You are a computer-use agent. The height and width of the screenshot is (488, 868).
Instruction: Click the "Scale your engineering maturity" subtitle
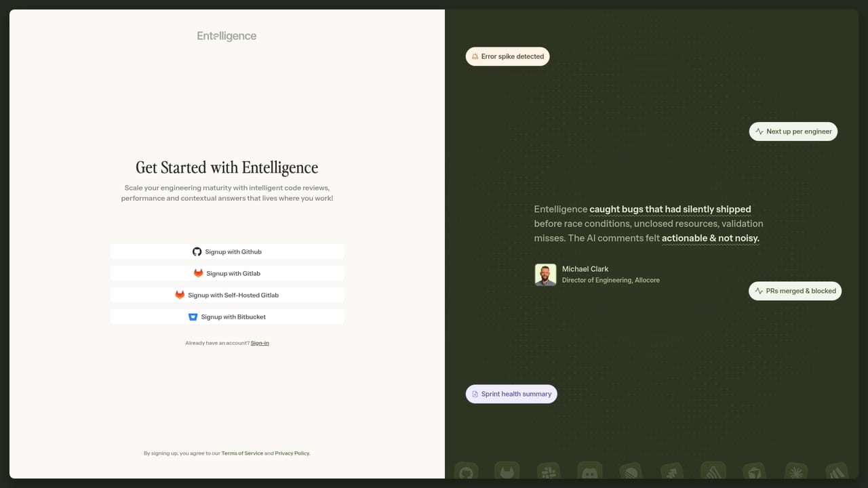[x=227, y=193]
